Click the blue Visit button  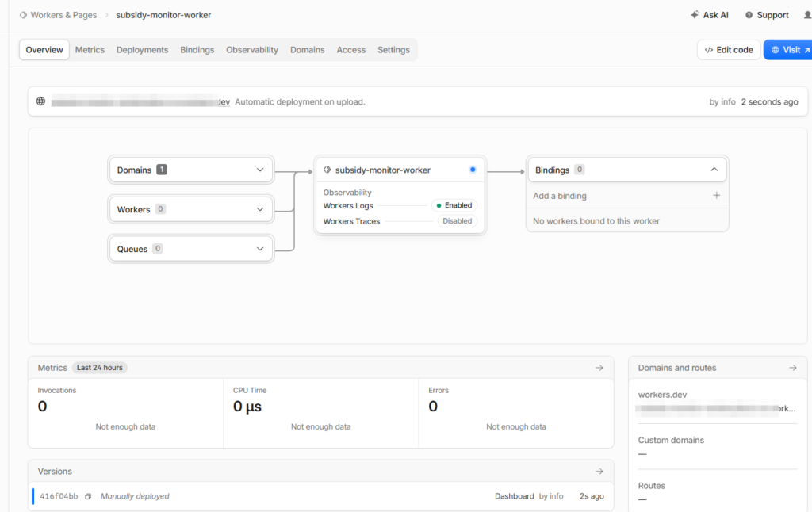(x=789, y=50)
